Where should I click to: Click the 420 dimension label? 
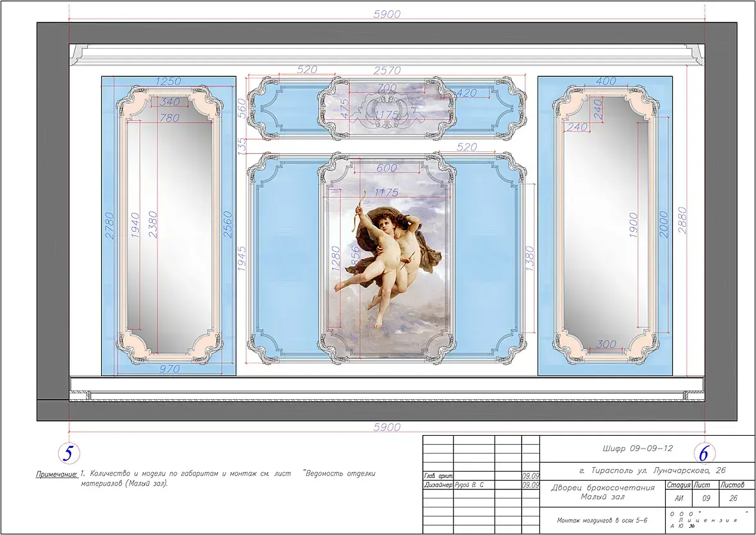(x=466, y=92)
